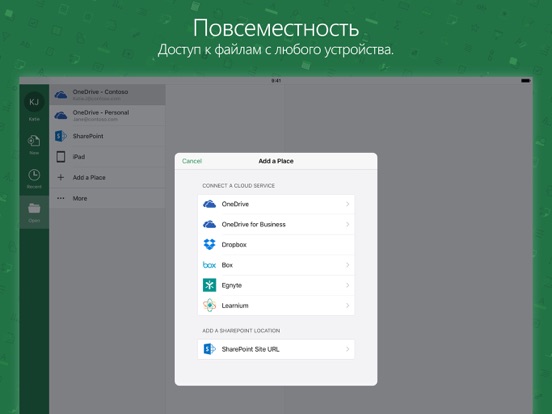Connect the OneDrive cloud service

(276, 204)
